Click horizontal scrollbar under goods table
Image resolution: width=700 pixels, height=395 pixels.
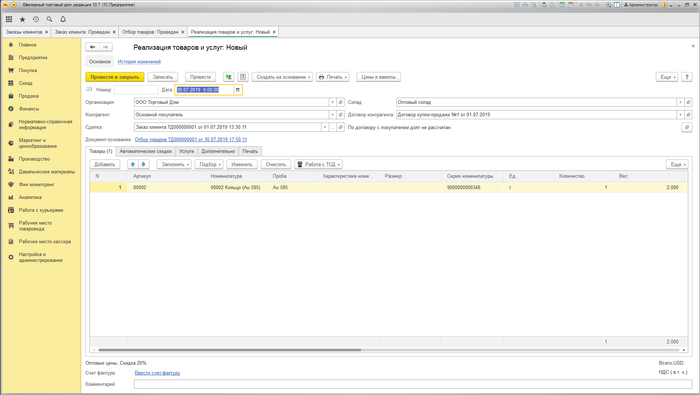click(x=229, y=350)
